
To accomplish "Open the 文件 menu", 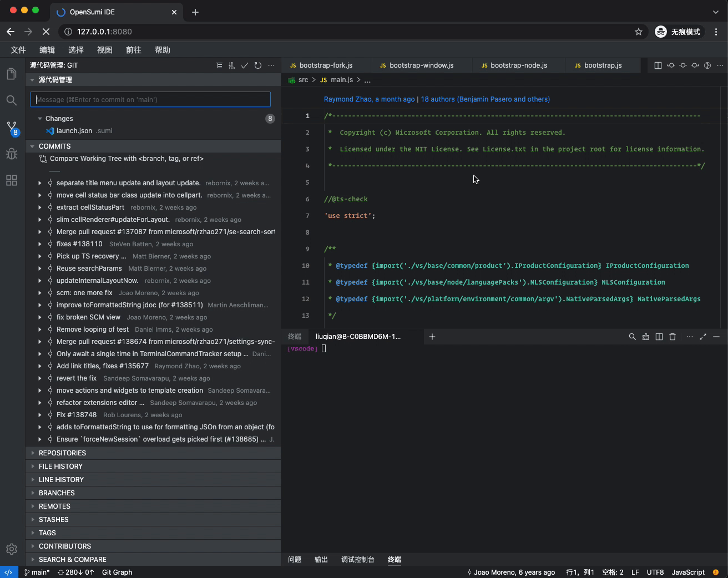I will [x=18, y=50].
